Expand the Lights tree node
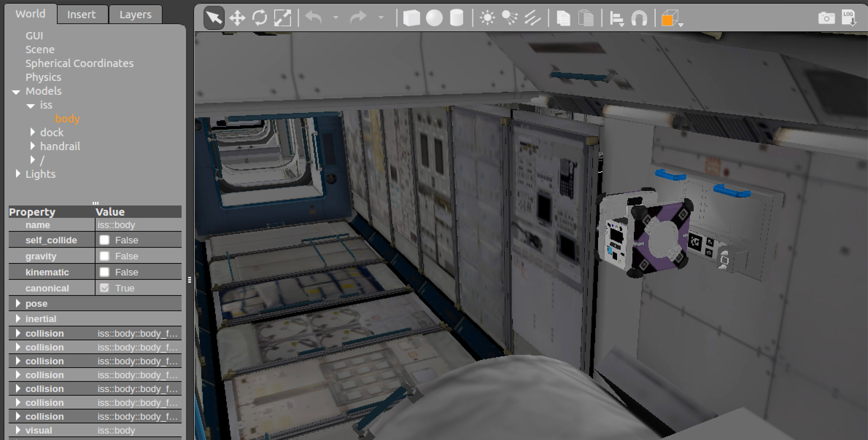This screenshot has width=868, height=440. pos(18,173)
